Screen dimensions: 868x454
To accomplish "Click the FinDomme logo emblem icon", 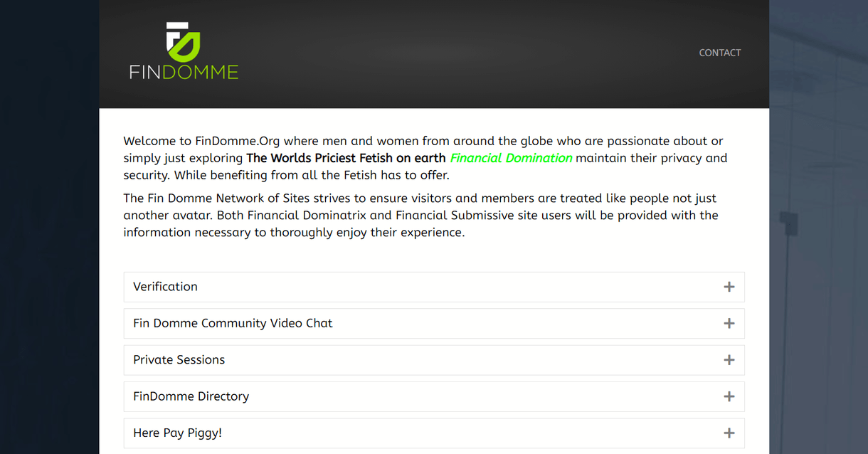I will tap(183, 41).
